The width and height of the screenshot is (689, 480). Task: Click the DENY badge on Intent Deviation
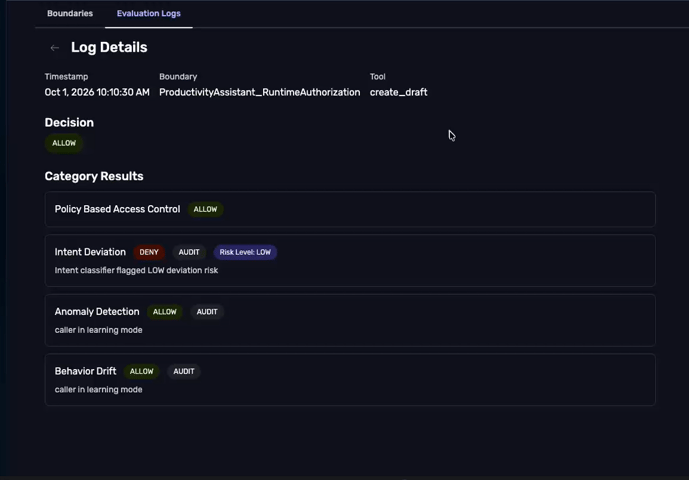click(149, 252)
